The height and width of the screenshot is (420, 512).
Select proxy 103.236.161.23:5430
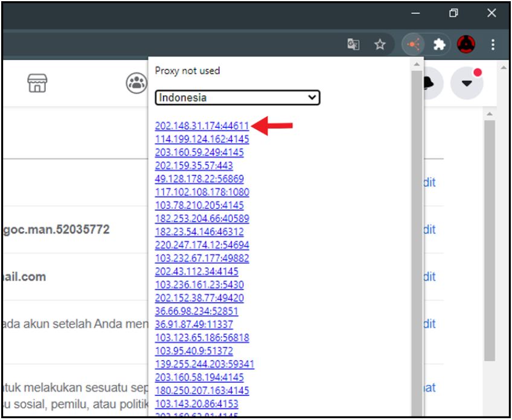[199, 285]
